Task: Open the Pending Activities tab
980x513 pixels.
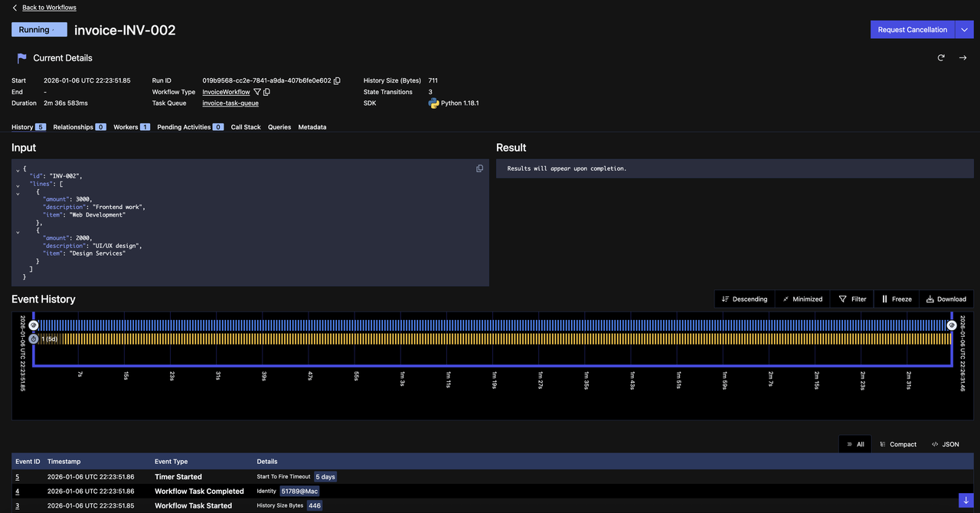Action: tap(191, 127)
